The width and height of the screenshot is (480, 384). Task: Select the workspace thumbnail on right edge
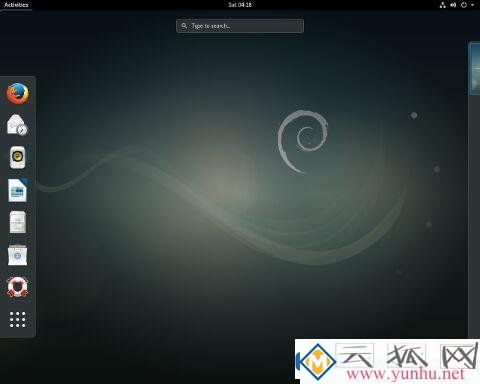tap(474, 68)
